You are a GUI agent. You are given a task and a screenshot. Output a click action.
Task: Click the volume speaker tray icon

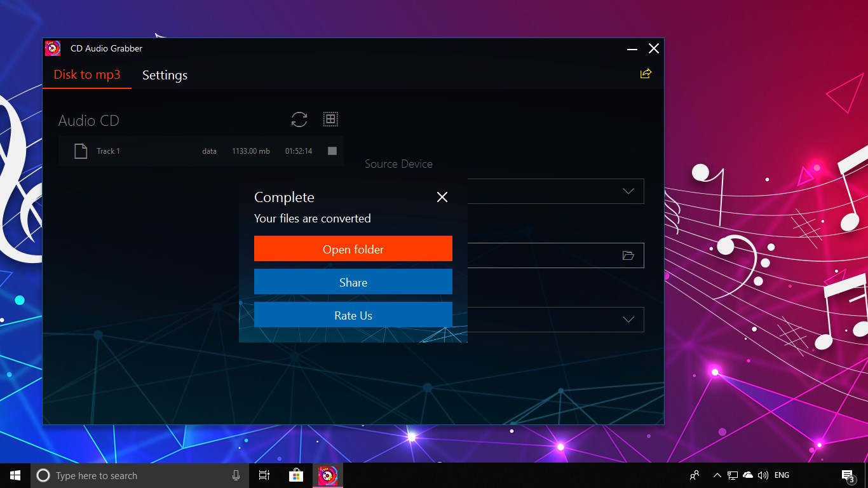(763, 475)
